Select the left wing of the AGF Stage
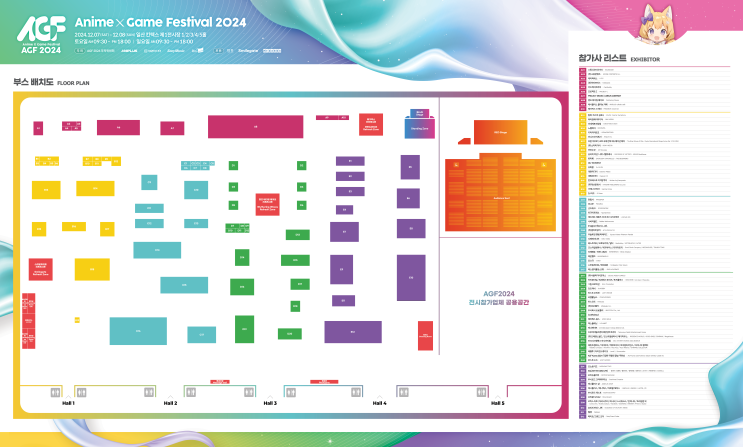Screen dimensions: 743x447 pos(464,141)
